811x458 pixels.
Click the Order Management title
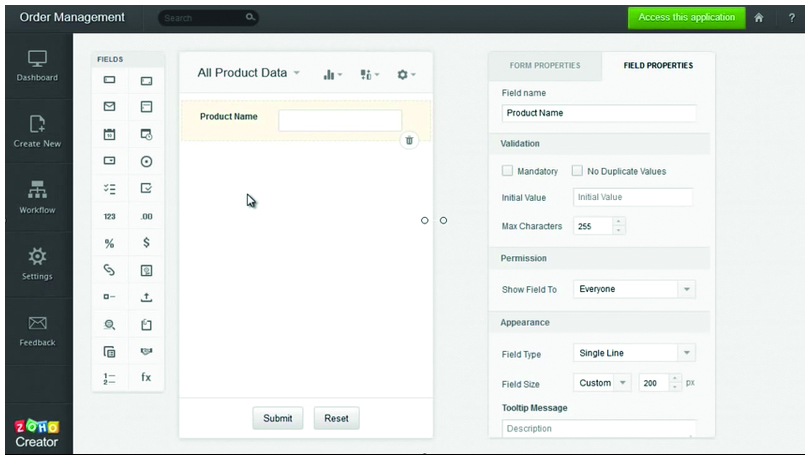72,17
